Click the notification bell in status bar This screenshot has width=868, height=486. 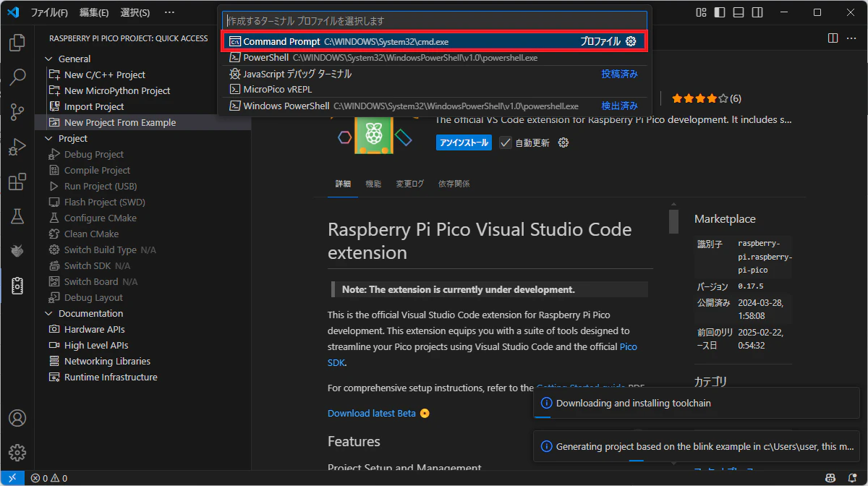[x=851, y=478]
